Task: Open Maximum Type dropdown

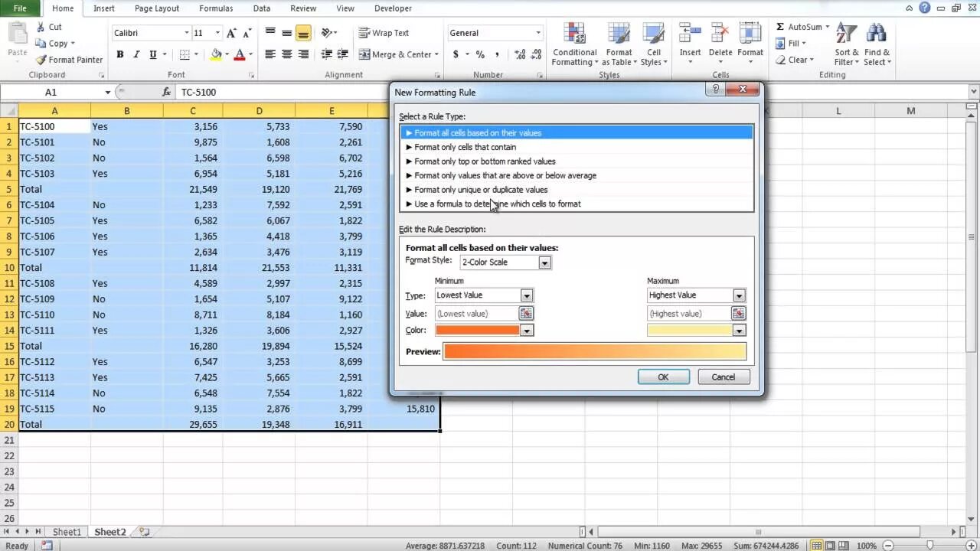Action: coord(739,295)
